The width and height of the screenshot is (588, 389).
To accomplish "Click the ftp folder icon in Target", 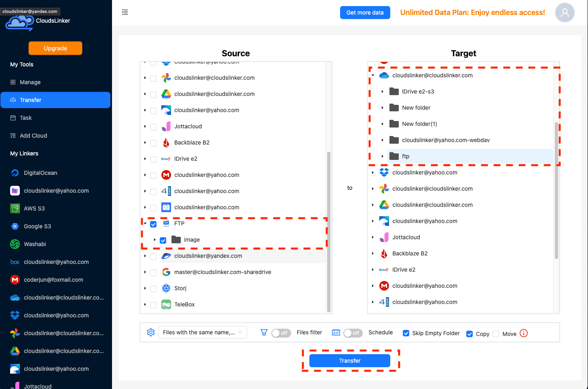I will click(x=394, y=156).
